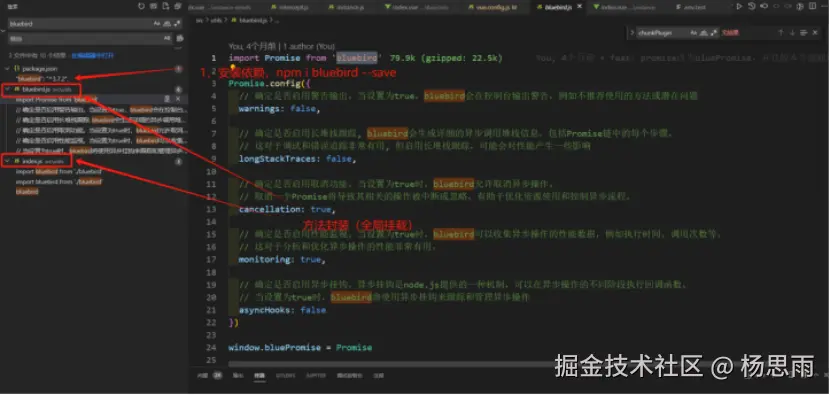Click the 'monitoring: true,' code line
The height and width of the screenshot is (395, 830).
tap(282, 259)
